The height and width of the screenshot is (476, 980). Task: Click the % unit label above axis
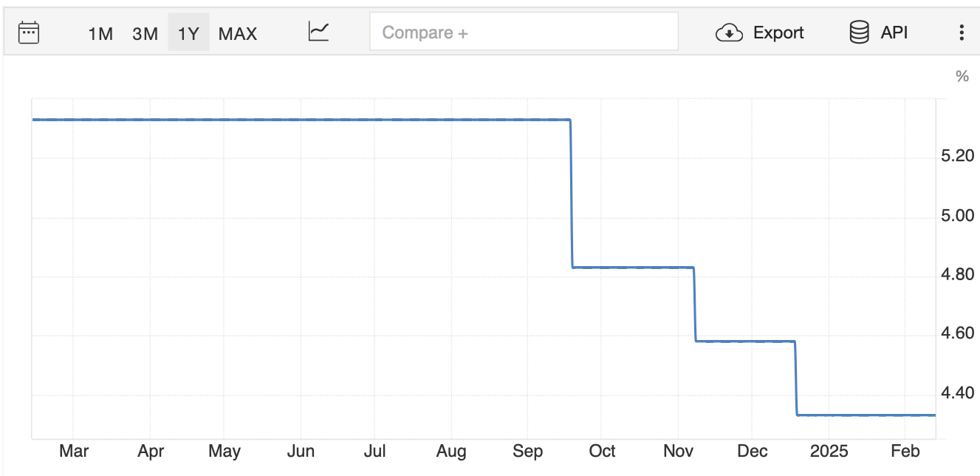click(962, 76)
